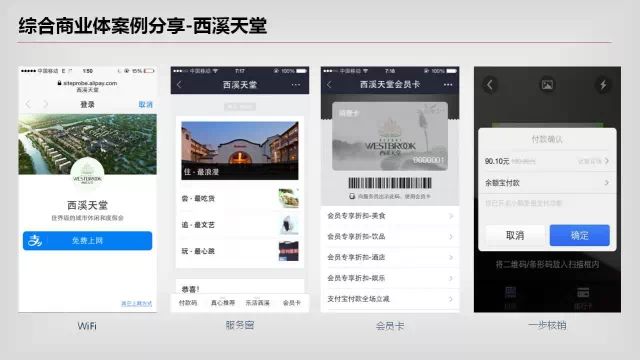Expand 支付宝付款全场立减 row chevron

click(x=451, y=299)
